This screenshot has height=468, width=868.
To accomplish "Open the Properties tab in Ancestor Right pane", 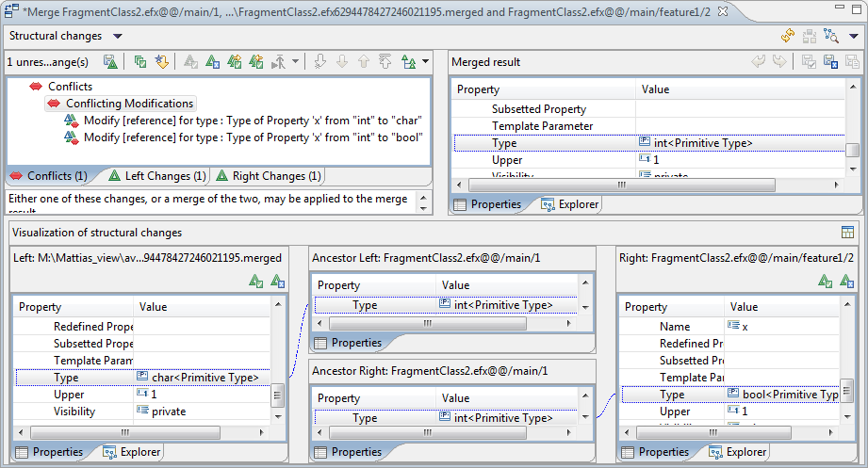I will click(348, 452).
